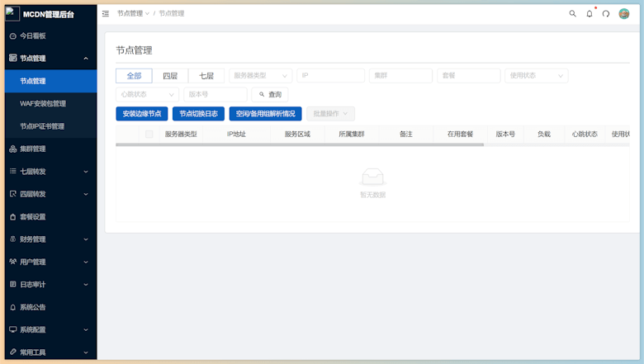
Task: Open 节点IP证书管理 submenu item
Action: 51,126
